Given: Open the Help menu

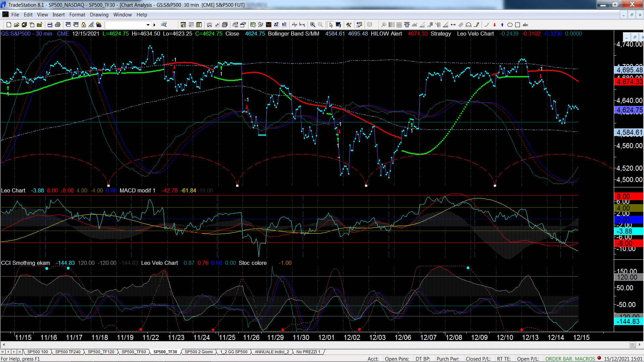Looking at the screenshot, I should coord(142,15).
